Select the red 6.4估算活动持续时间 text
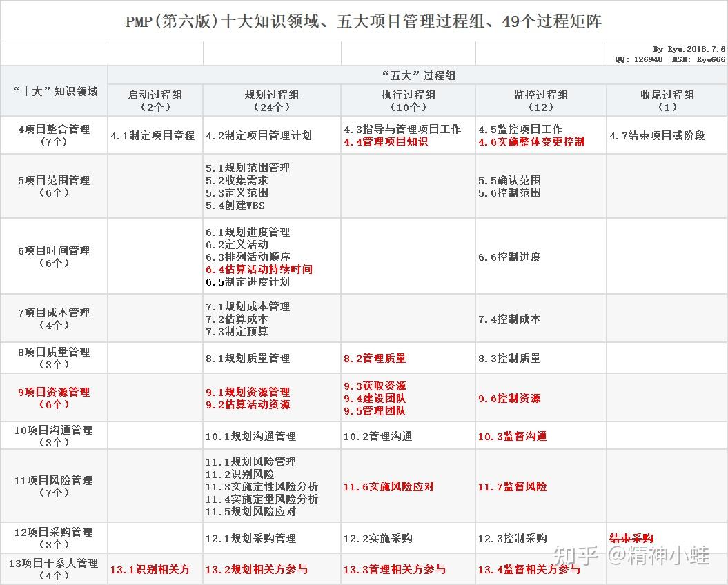Screen dimensions: 728x585 click(x=258, y=269)
